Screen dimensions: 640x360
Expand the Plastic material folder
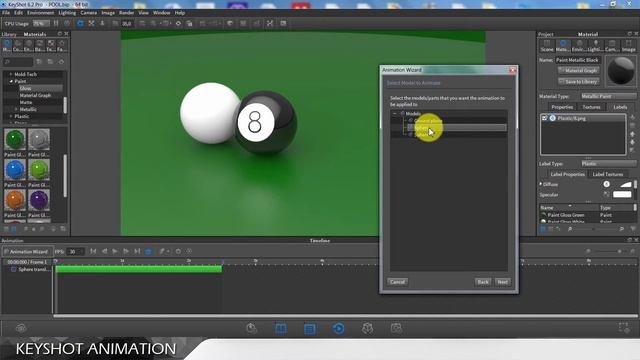tap(11, 116)
